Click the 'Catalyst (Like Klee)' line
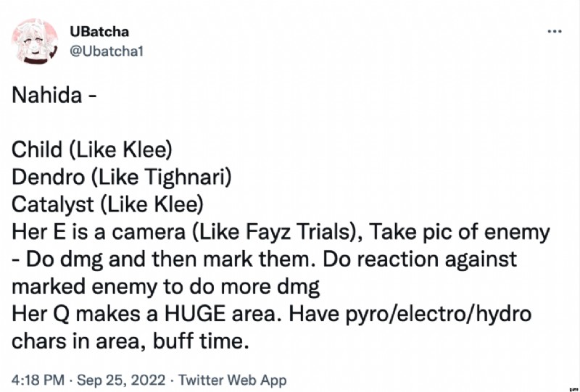 coord(107,204)
